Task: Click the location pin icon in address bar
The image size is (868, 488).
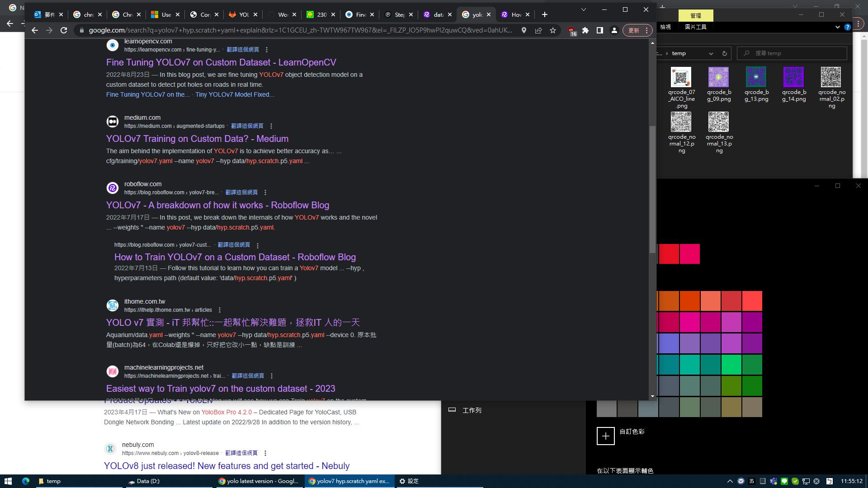Action: pyautogui.click(x=524, y=30)
